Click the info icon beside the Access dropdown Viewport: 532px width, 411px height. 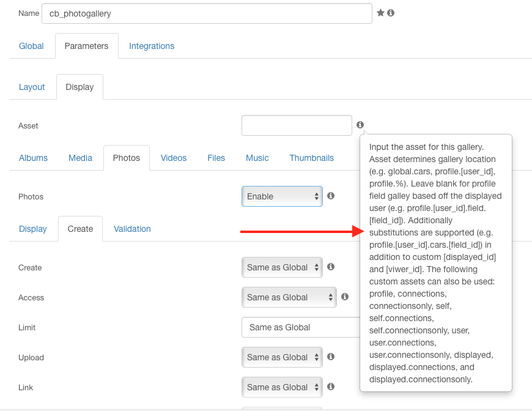[x=345, y=297]
